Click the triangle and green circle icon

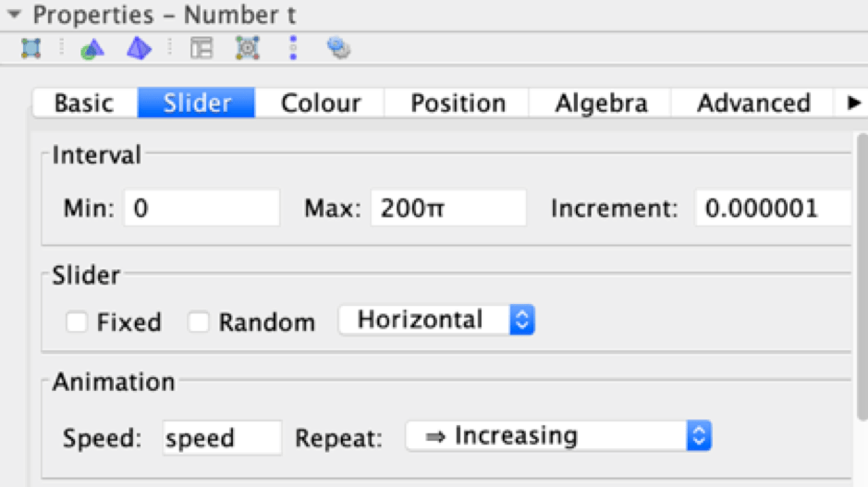coord(92,48)
